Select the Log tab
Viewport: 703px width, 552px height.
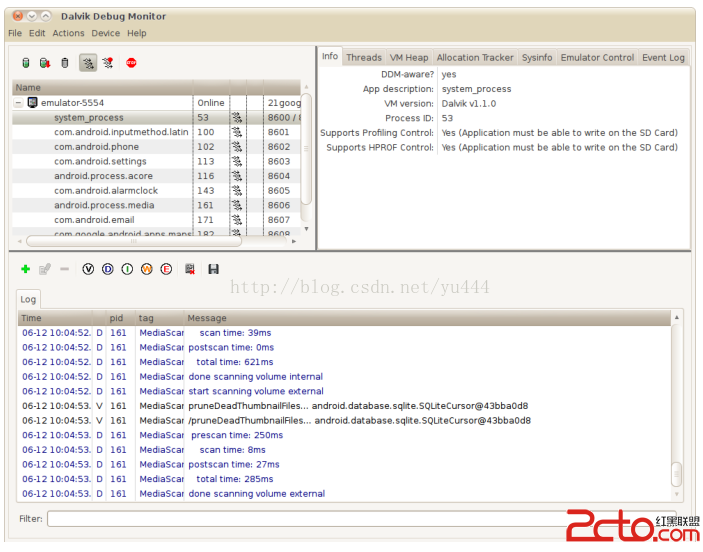[28, 300]
